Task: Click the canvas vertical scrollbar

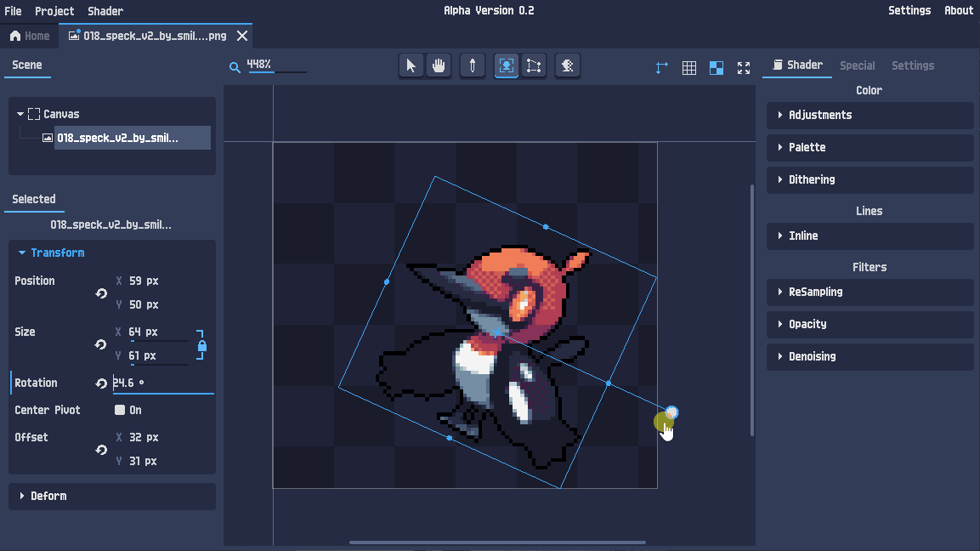Action: 752,310
